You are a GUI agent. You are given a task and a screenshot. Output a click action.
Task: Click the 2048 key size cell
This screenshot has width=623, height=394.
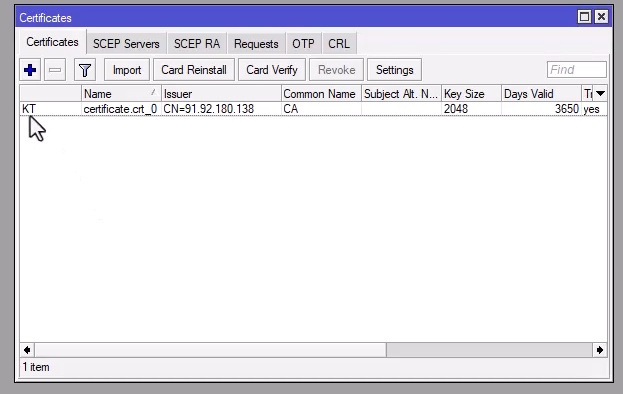471,109
